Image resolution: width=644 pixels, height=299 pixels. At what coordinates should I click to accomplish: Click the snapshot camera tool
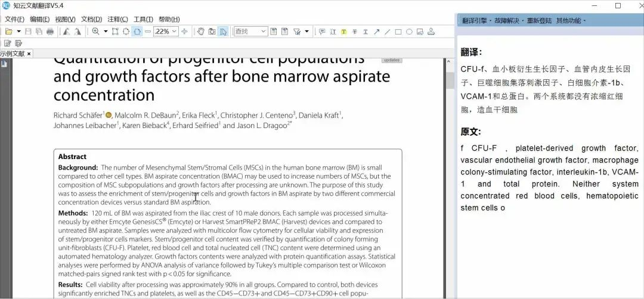tap(212, 32)
